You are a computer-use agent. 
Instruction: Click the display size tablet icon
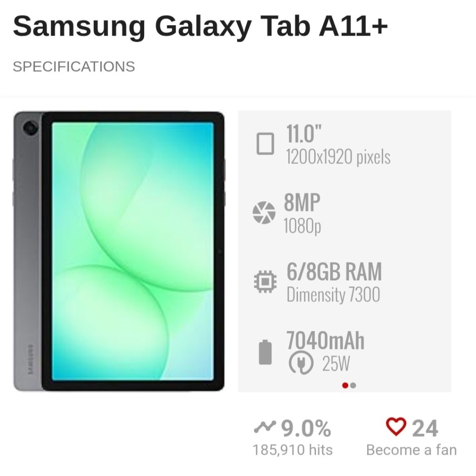coord(265,143)
